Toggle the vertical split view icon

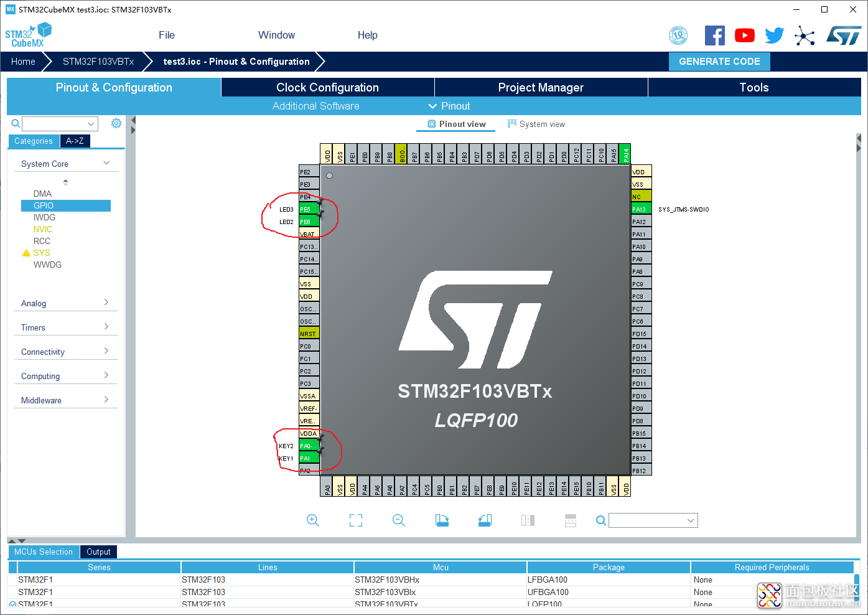(x=528, y=520)
